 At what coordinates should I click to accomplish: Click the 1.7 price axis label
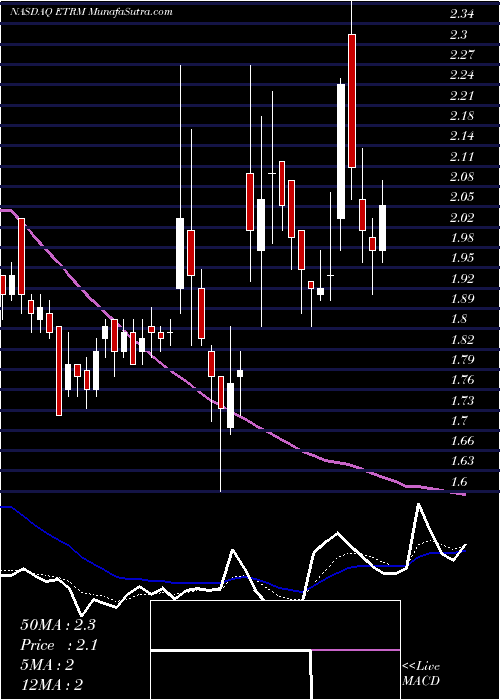458,421
